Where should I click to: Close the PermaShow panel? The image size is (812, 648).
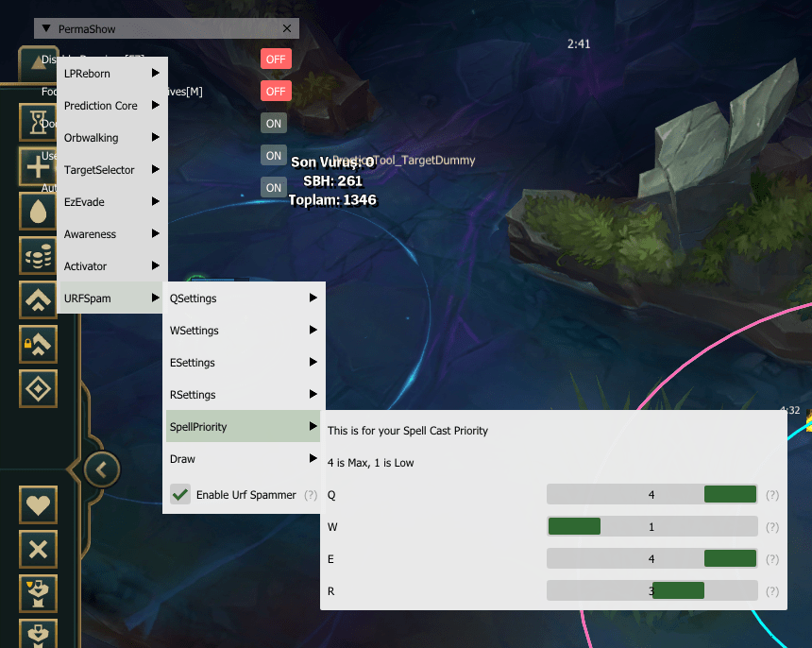click(x=287, y=28)
